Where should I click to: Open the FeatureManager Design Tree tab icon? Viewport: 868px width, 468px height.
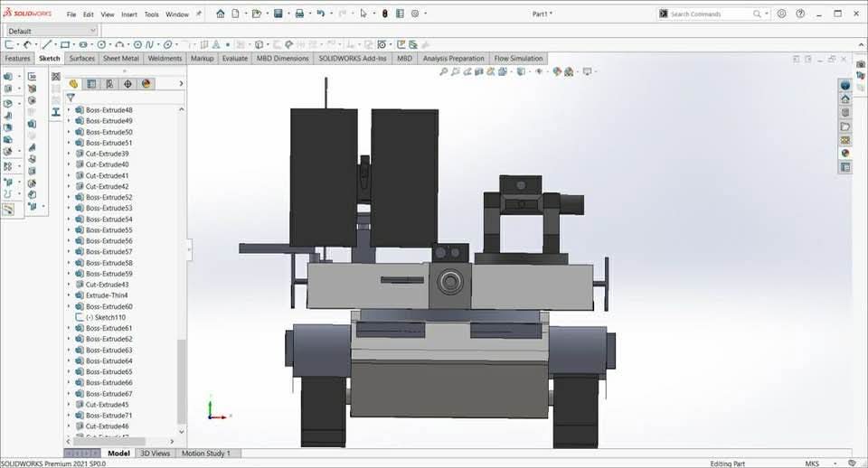(x=74, y=84)
